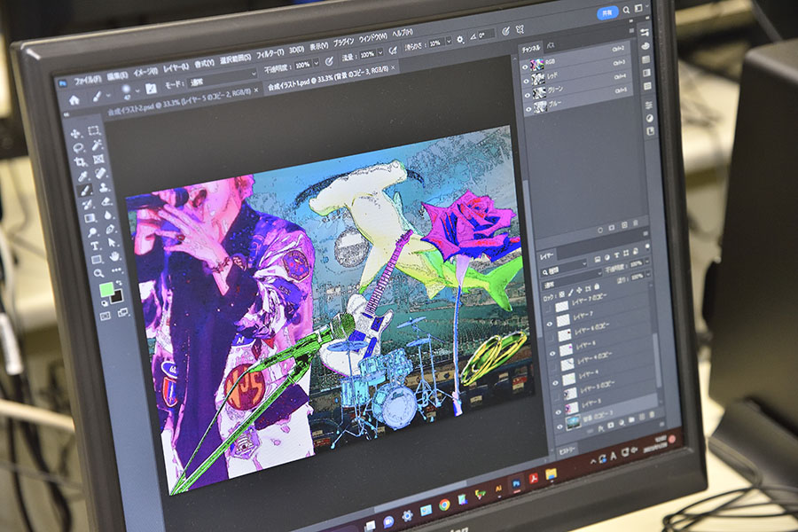Delete layer using the trash icon
The image size is (798, 532).
pos(653,416)
